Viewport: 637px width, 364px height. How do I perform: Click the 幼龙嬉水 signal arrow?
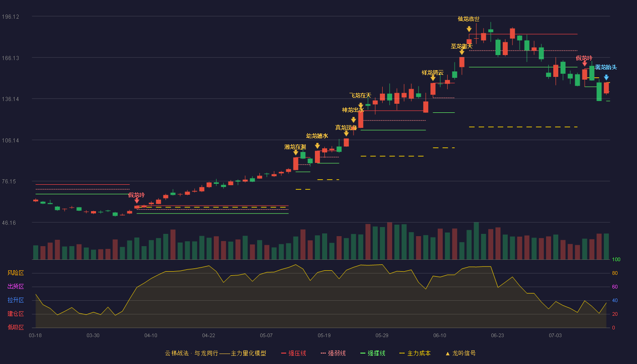317,146
